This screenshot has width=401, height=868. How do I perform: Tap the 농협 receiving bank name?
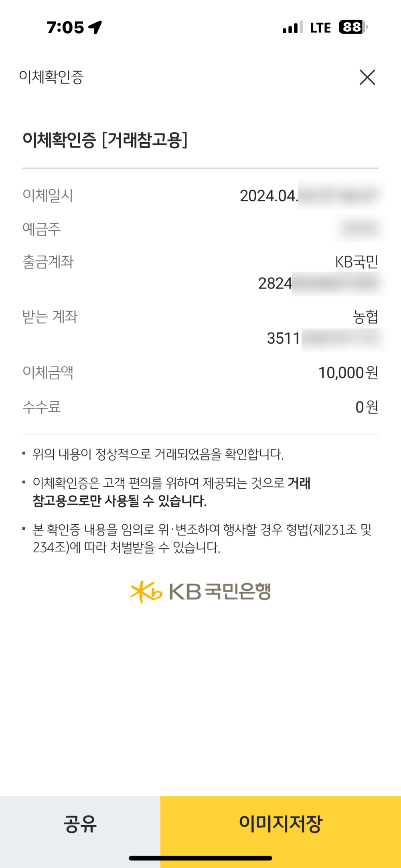coord(365,317)
